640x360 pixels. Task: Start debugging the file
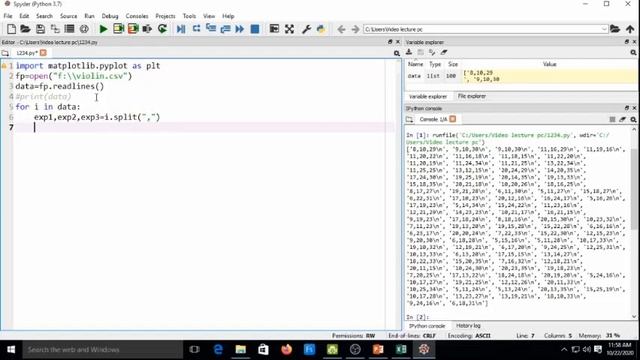[181, 29]
